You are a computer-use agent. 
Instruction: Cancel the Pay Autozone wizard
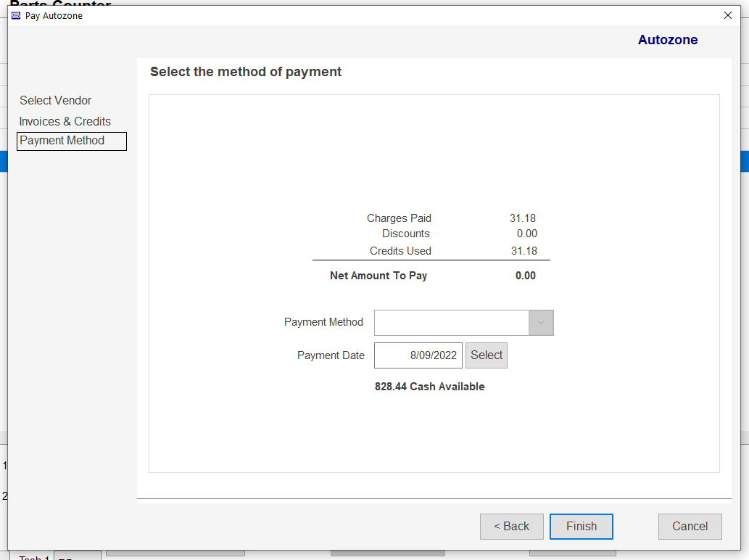click(x=690, y=526)
